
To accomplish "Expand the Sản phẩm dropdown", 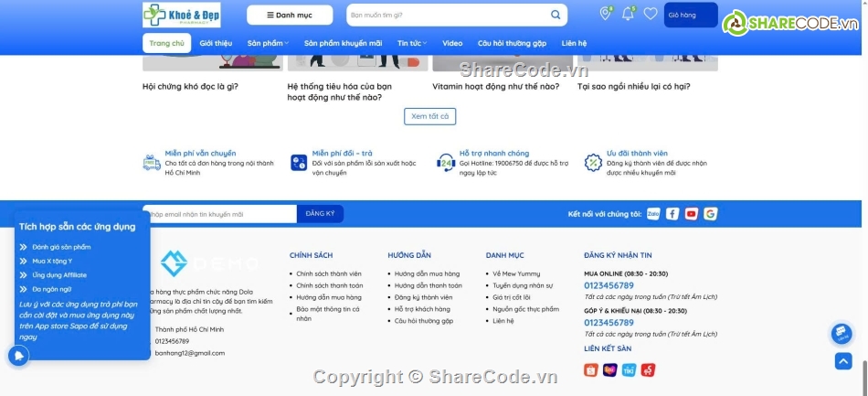I will pos(268,43).
